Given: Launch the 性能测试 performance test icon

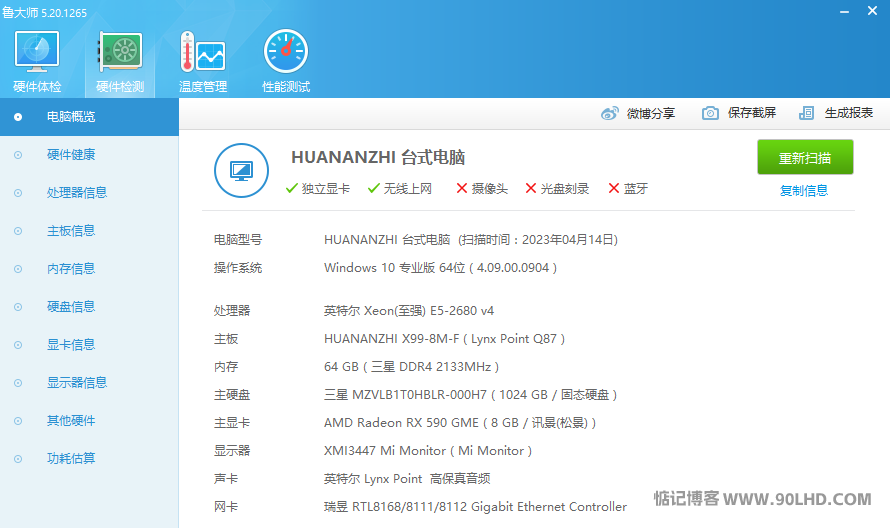Looking at the screenshot, I should 286,52.
